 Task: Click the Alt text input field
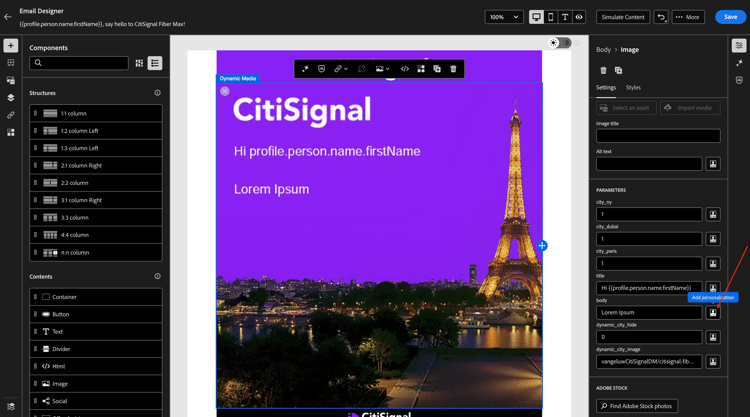coord(649,164)
